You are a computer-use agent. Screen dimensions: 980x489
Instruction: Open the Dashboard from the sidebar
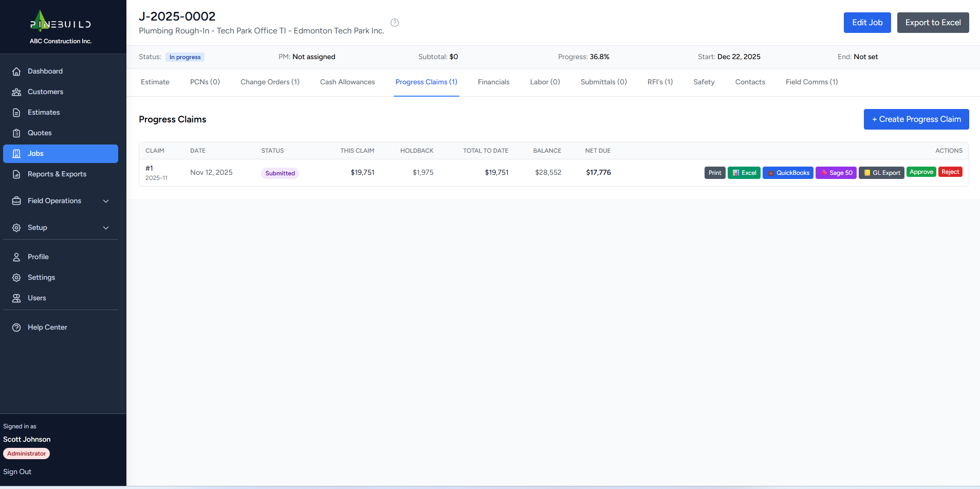tap(45, 71)
